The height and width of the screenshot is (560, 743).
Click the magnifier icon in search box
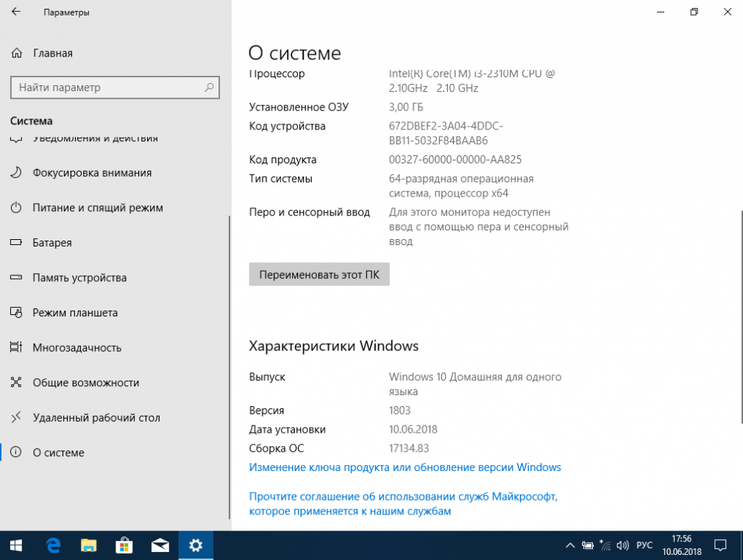[209, 88]
